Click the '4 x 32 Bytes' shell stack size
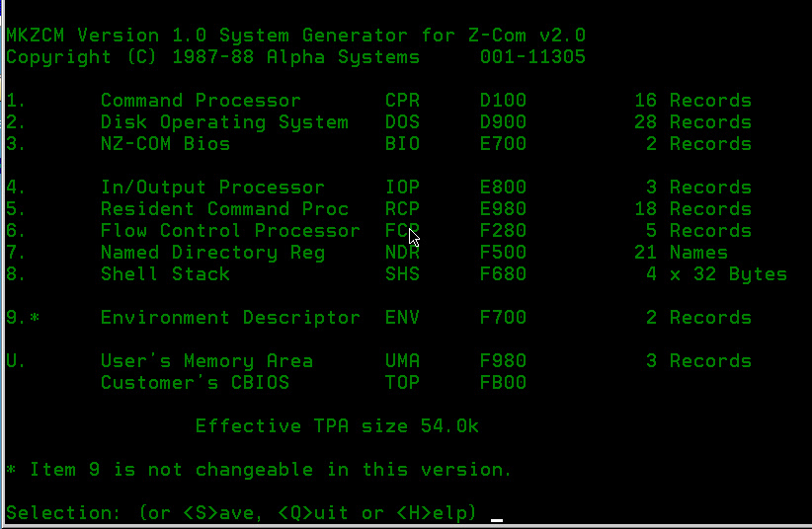Viewport: 812px width, 529px height. [716, 274]
